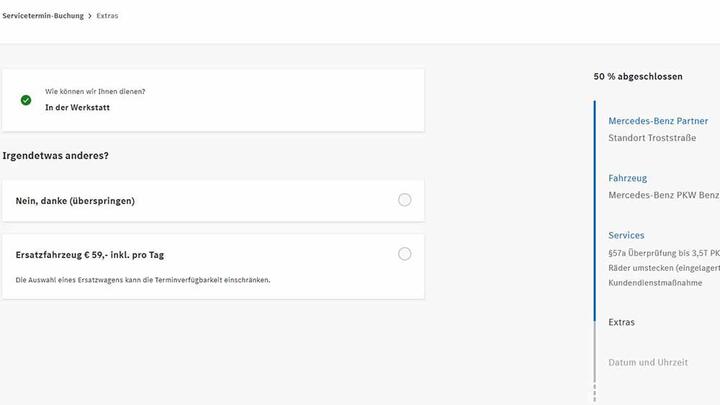Image resolution: width=720 pixels, height=405 pixels.
Task: Open the Fahrzeug step in sidebar
Action: tap(627, 178)
